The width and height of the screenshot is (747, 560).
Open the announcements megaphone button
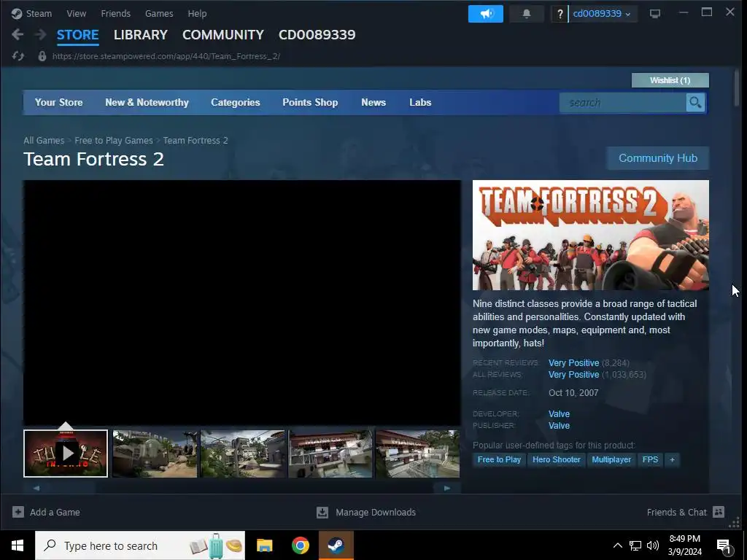[x=485, y=14]
